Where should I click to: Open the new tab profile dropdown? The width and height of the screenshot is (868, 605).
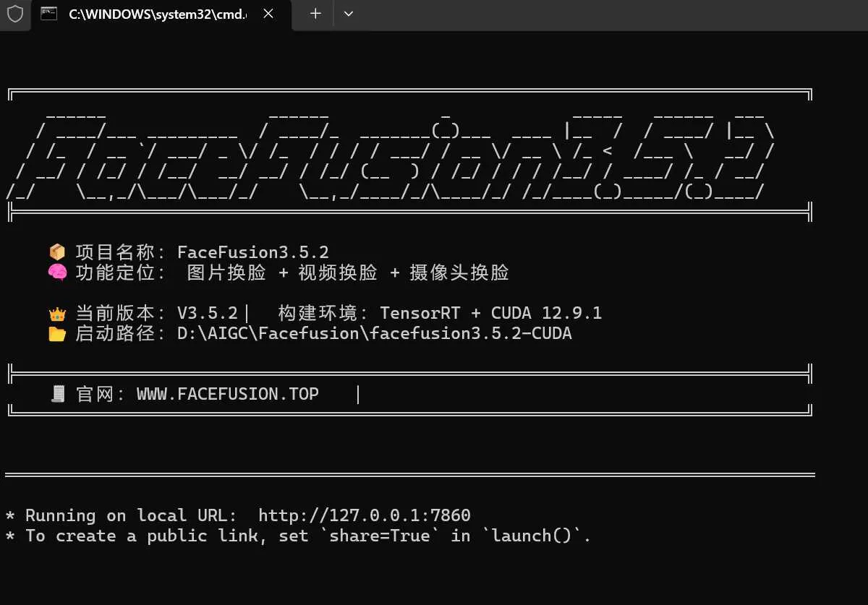tap(348, 14)
